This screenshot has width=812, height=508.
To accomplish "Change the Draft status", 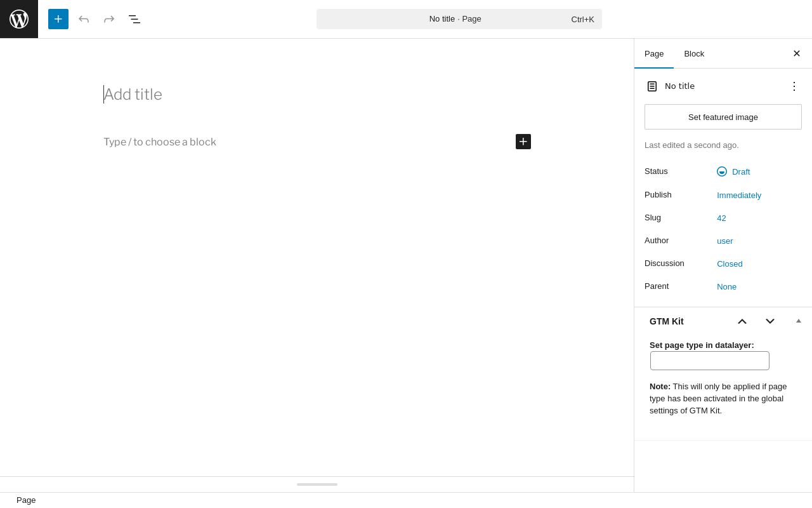I will click(733, 171).
